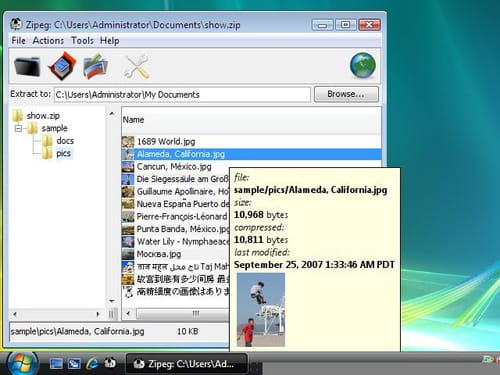Select Die Siegessäule file row
Image resolution: width=500 pixels, height=375 pixels.
[175, 179]
